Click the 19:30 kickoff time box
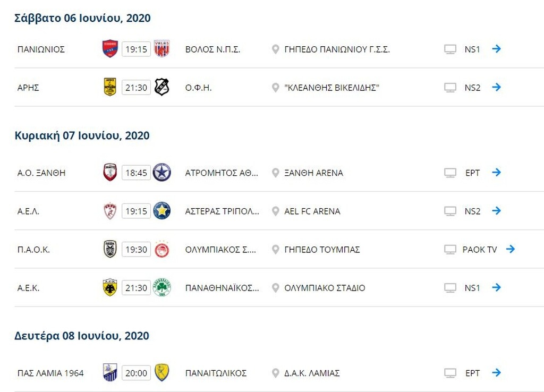The width and height of the screenshot is (544, 392). [x=136, y=250]
